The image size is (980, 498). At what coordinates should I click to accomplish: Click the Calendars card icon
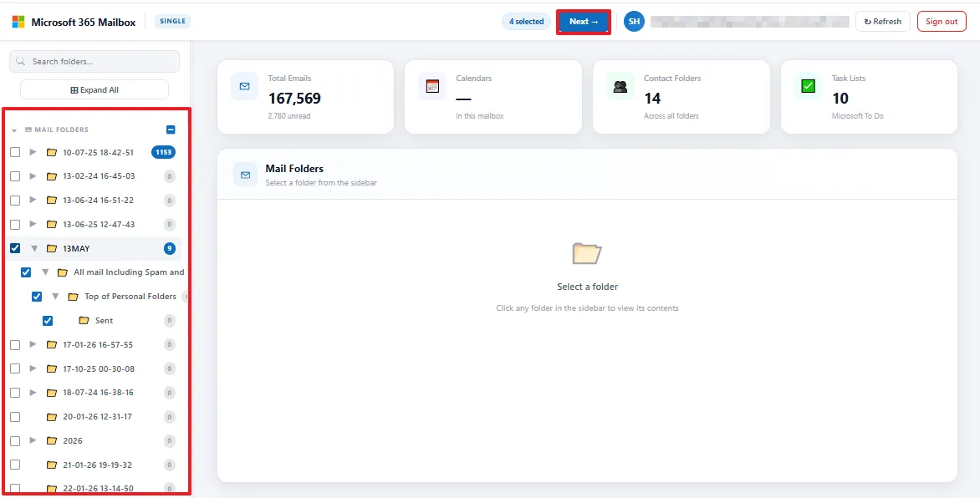coord(432,86)
